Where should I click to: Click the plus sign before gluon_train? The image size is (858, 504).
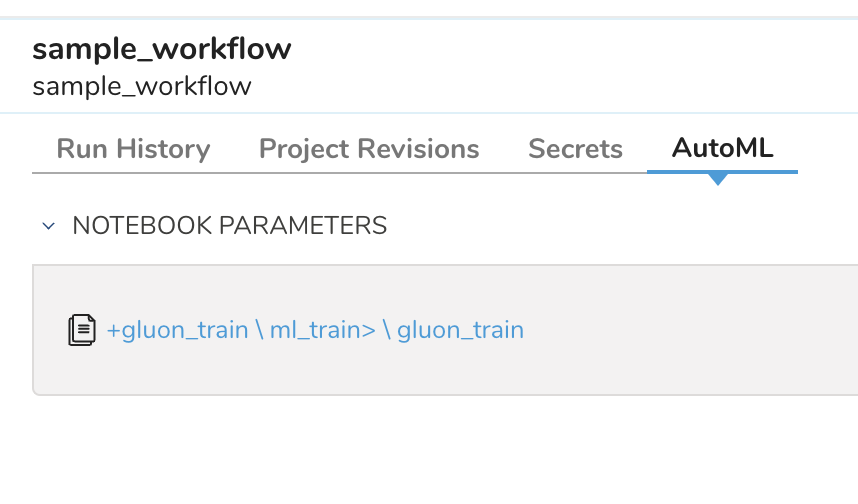click(114, 330)
